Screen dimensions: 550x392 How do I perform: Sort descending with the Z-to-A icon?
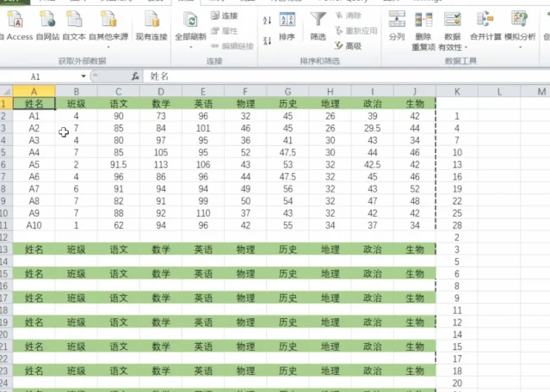click(267, 40)
